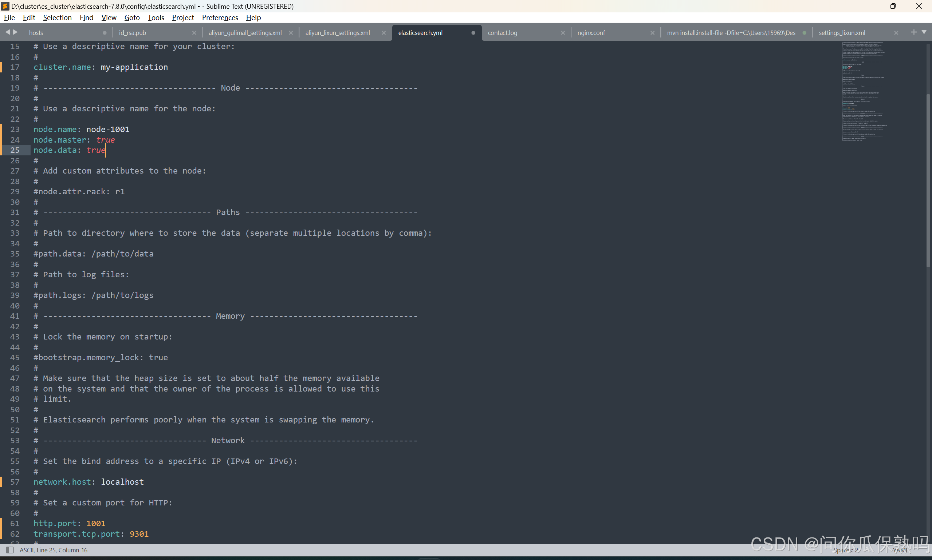Screen dimensions: 932x560
Task: Close the id_rsa.pub tab
Action: (x=194, y=33)
